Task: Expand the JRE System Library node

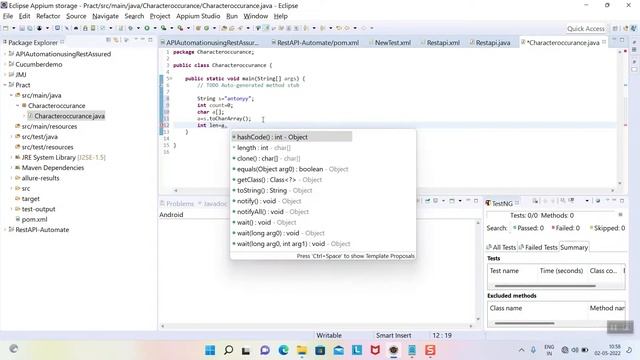Action: [x=11, y=157]
